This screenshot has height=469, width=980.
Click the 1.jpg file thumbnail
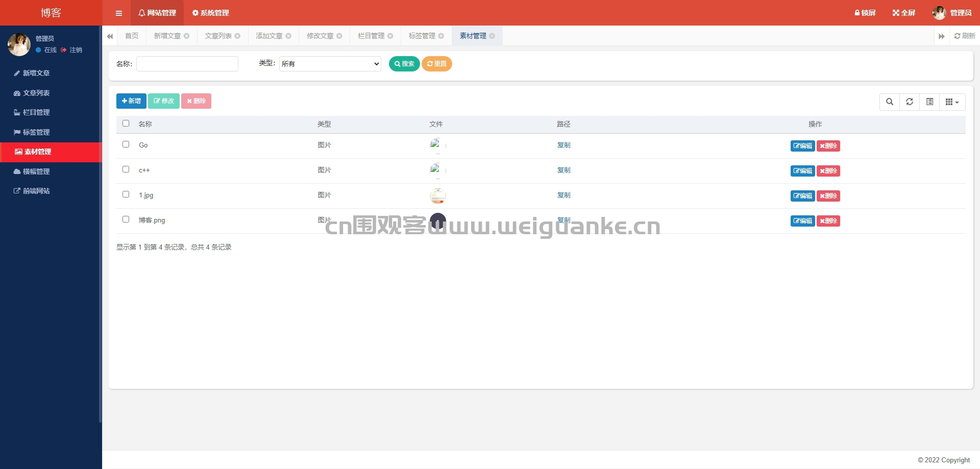[x=437, y=195]
